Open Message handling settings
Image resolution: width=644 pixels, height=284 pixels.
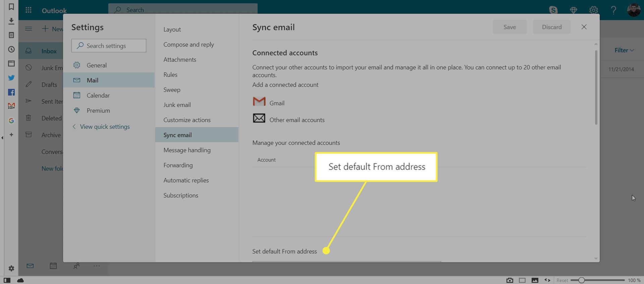pos(197,150)
